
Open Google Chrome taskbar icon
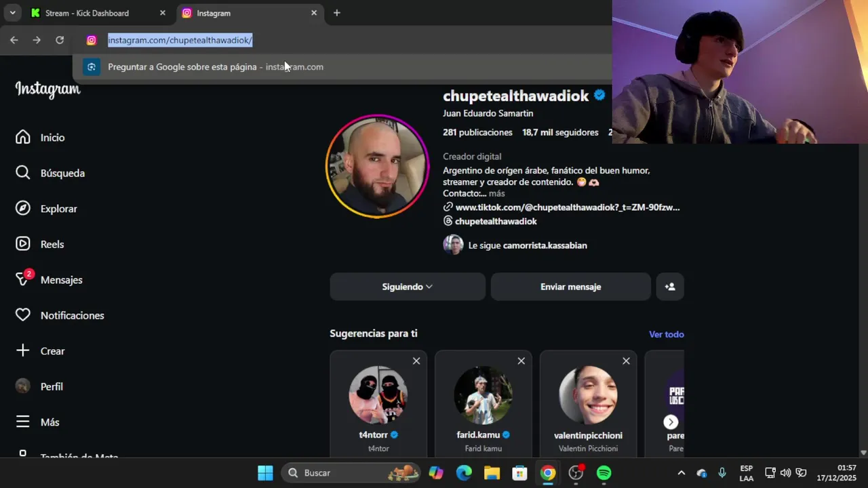548,472
